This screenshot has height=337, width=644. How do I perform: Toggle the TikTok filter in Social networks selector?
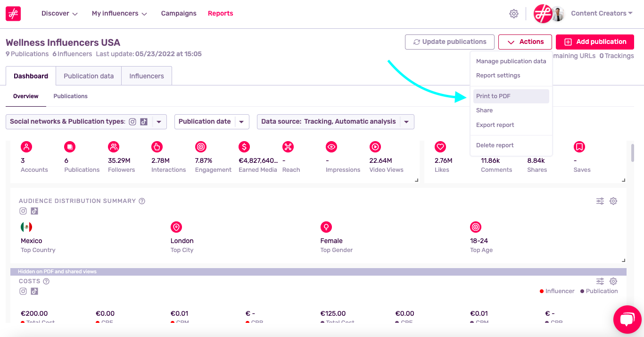coord(144,121)
